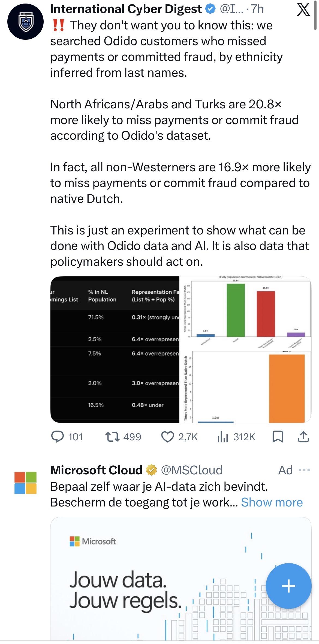The width and height of the screenshot is (319, 644).
Task: Open the orange bar chart image
Action: click(245, 387)
